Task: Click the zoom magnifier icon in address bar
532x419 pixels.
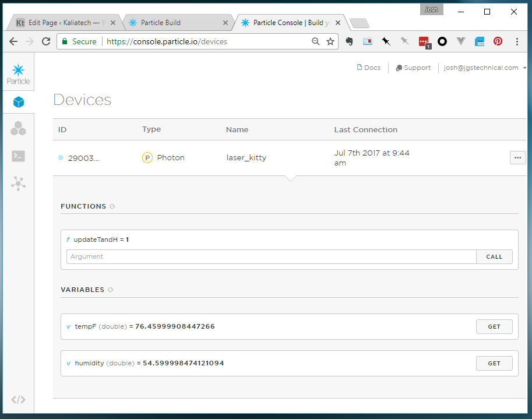Action: 316,41
